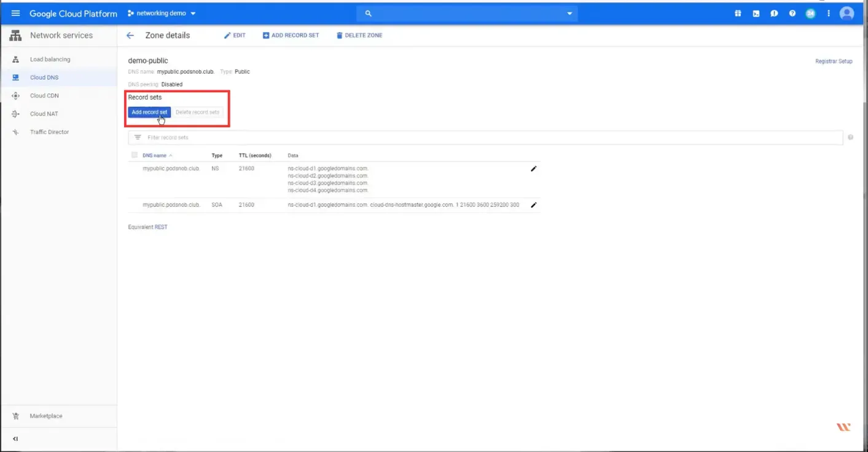Click the 21600 TTL in the NS row
This screenshot has height=452, width=868.
pos(246,169)
